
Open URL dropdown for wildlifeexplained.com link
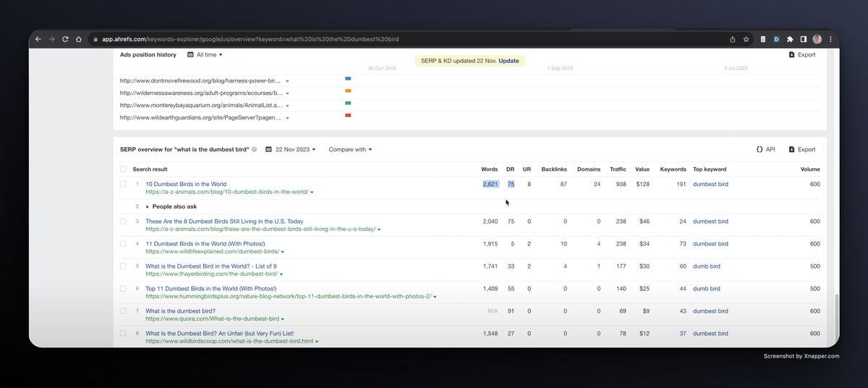pos(283,252)
